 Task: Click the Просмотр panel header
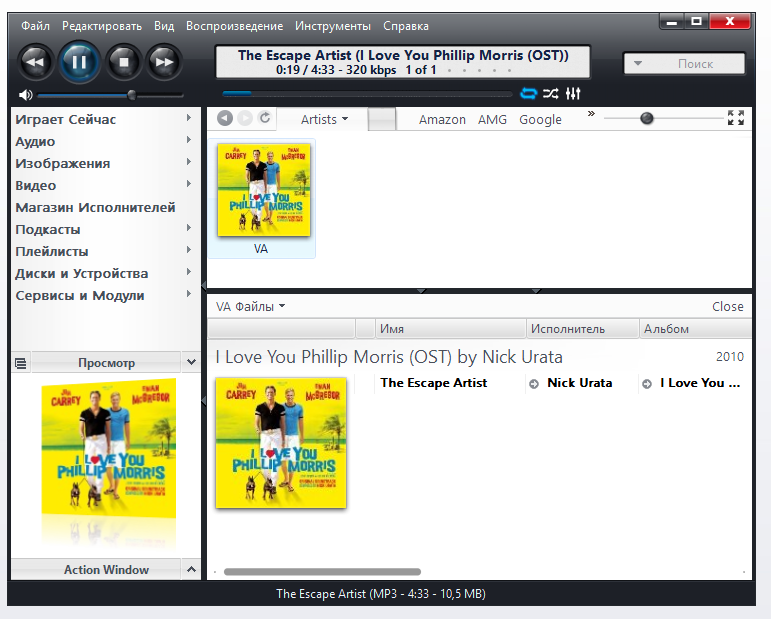click(x=106, y=363)
